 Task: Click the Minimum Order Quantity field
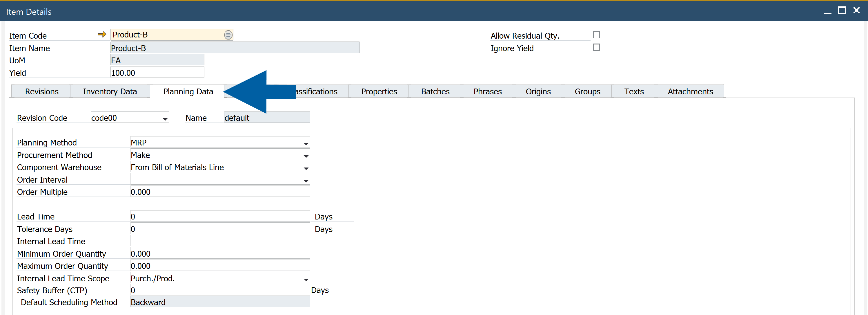220,253
